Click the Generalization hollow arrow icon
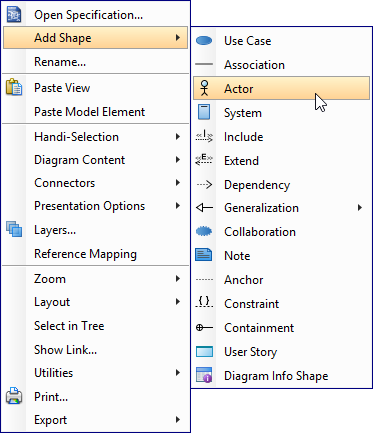This screenshot has width=373, height=433. tap(204, 208)
